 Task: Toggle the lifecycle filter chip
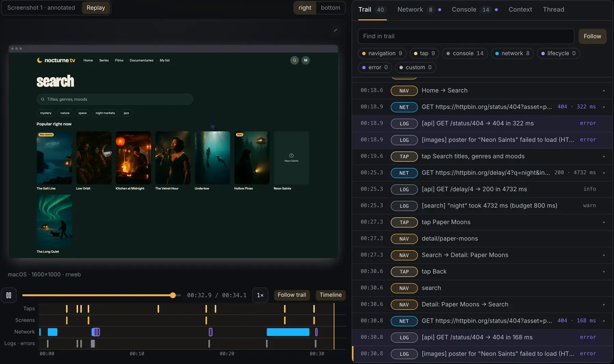click(x=558, y=53)
